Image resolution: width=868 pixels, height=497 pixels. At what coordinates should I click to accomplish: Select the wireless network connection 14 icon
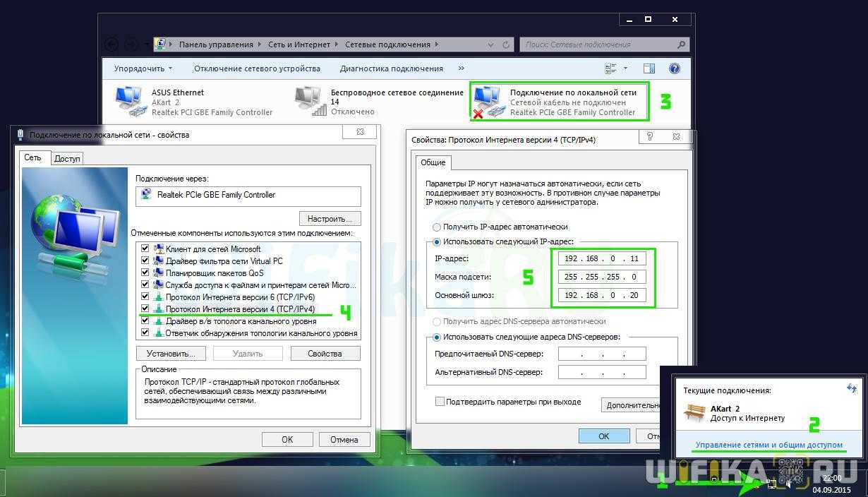(308, 101)
